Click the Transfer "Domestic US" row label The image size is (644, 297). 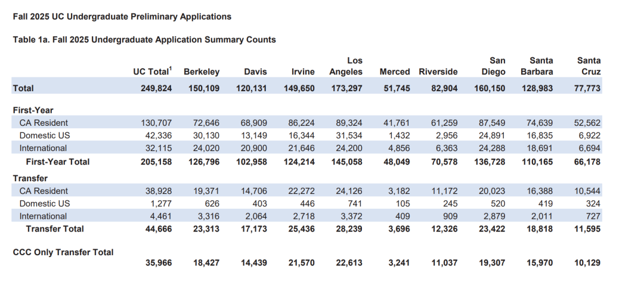coord(45,203)
